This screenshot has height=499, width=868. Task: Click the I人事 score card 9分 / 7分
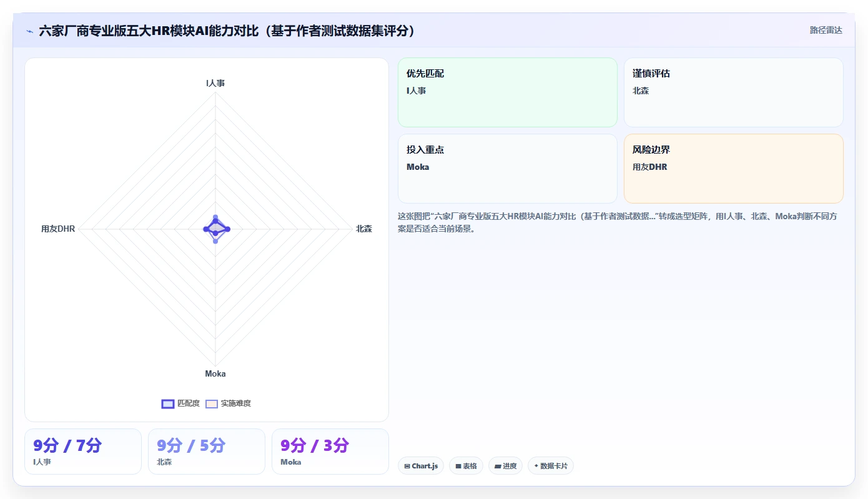(83, 452)
